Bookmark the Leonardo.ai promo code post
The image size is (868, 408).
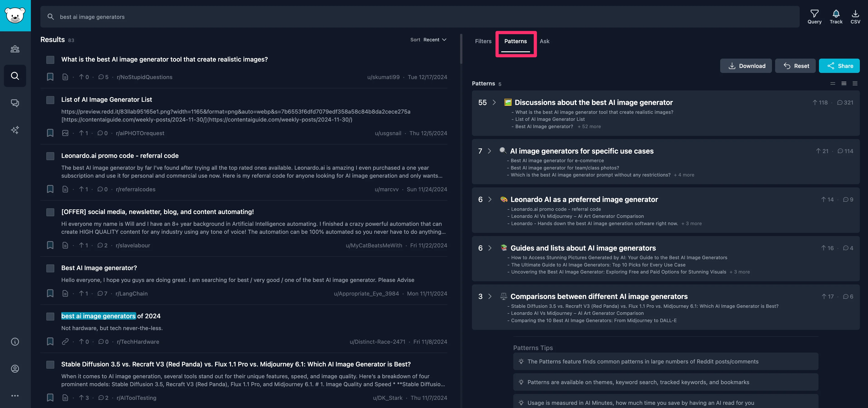click(x=50, y=189)
